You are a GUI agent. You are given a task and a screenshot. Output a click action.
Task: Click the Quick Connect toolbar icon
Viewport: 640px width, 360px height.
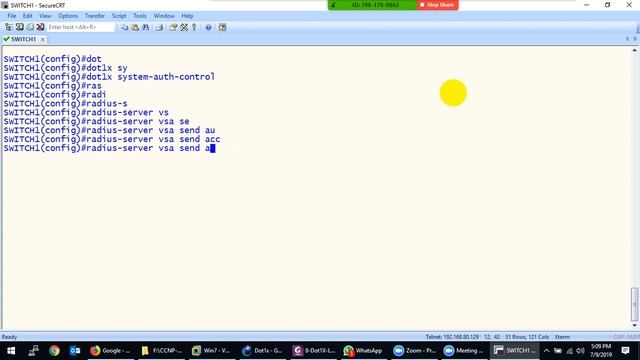point(19,27)
